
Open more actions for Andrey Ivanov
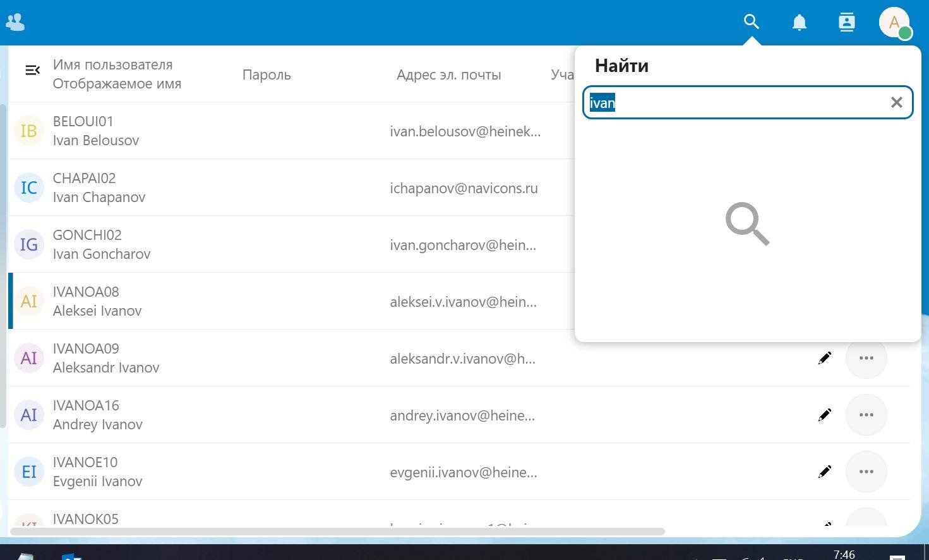(866, 415)
